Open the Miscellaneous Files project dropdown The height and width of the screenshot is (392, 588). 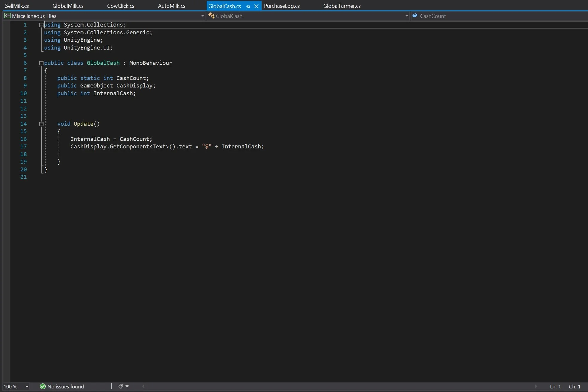[202, 16]
